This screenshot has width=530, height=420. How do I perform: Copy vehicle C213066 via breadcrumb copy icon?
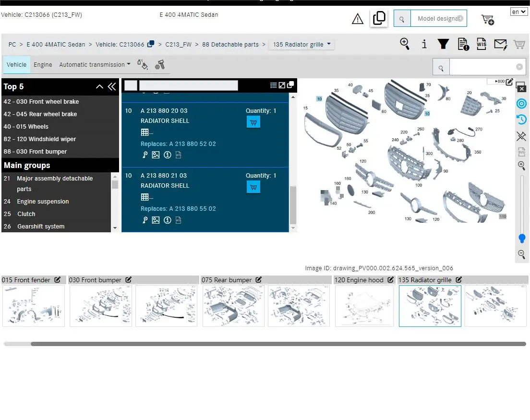pyautogui.click(x=151, y=44)
